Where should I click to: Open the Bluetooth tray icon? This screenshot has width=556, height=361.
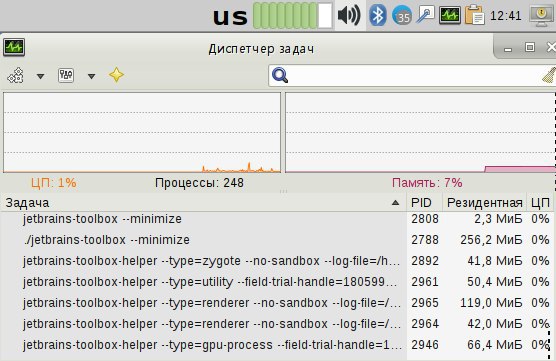(x=377, y=15)
